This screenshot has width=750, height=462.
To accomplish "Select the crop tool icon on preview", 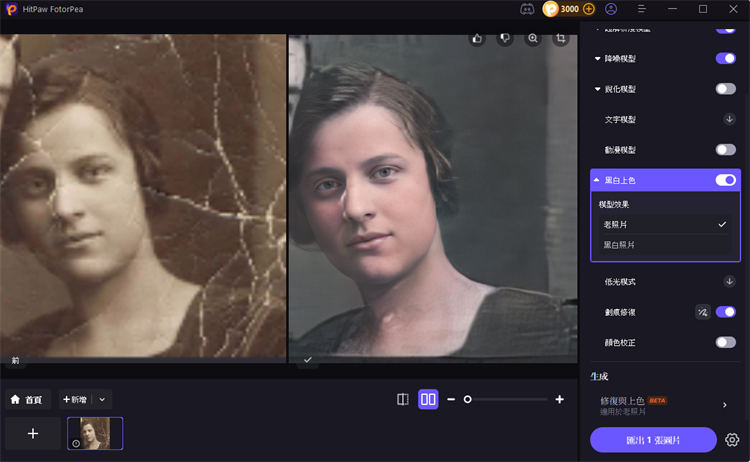I will click(561, 39).
